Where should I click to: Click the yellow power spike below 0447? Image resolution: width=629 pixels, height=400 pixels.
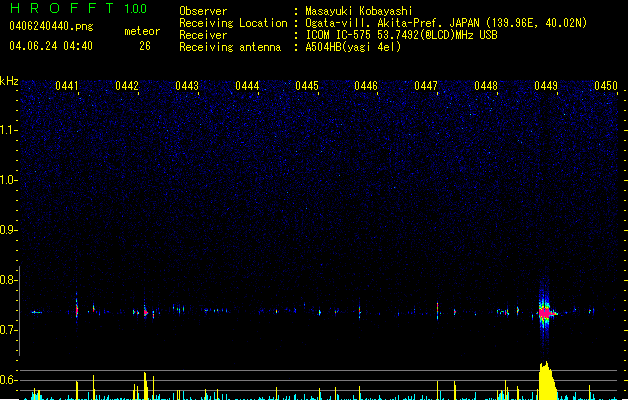(437, 390)
